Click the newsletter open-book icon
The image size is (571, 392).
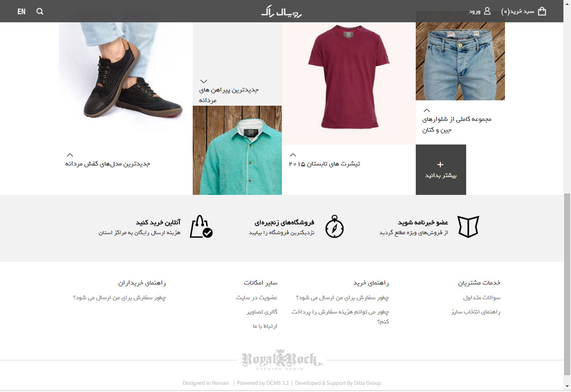pyautogui.click(x=468, y=227)
